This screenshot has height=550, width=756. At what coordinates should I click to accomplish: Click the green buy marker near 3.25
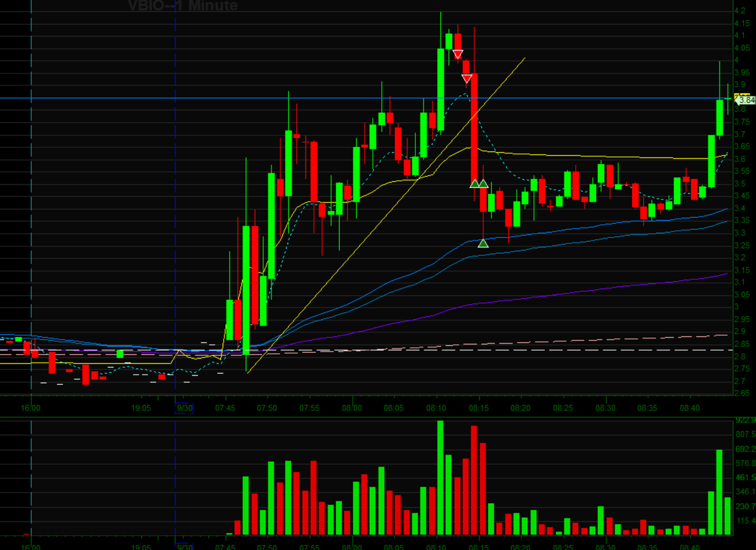[x=483, y=243]
